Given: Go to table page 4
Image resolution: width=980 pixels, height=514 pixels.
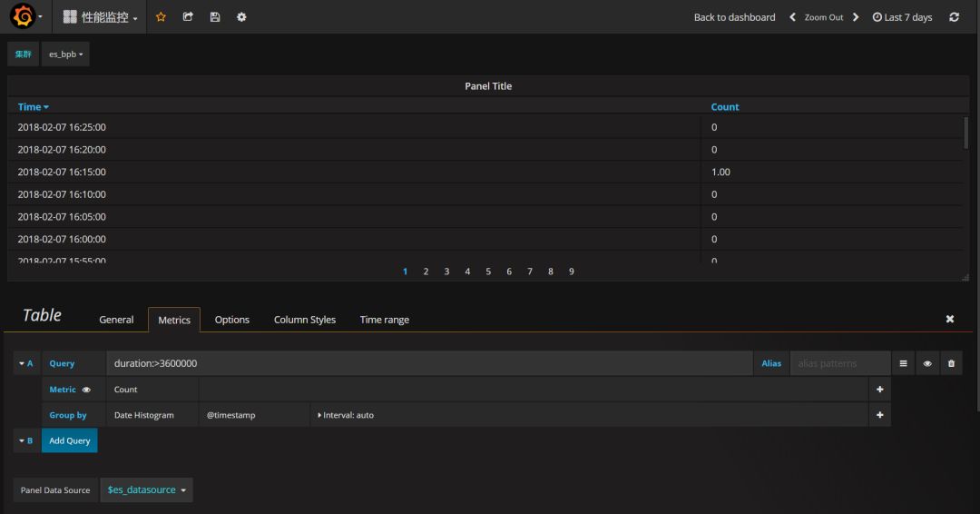Looking at the screenshot, I should click(x=467, y=272).
